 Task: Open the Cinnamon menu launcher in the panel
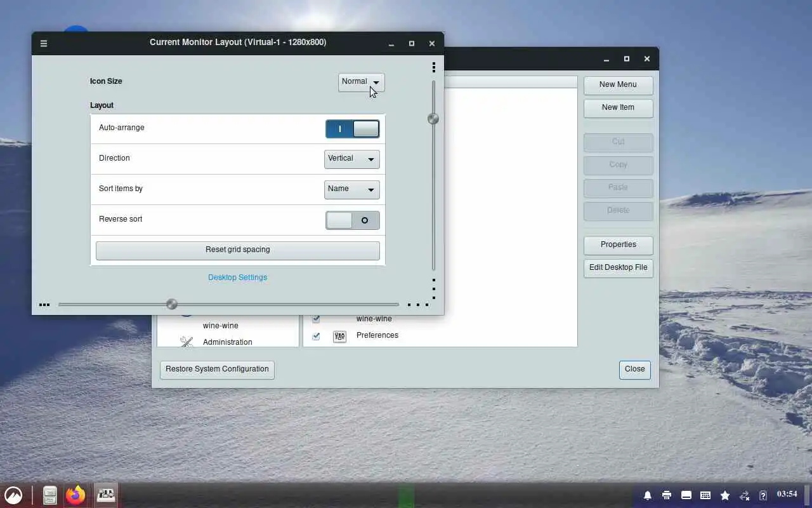point(13,495)
